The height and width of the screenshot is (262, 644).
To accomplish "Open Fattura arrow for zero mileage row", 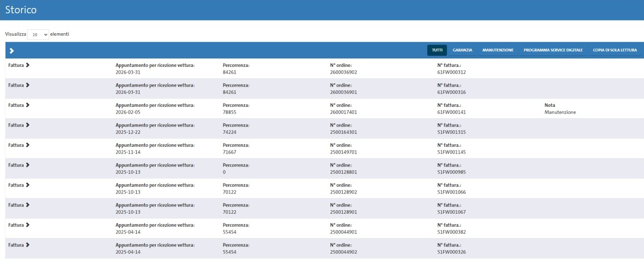I will pos(28,165).
